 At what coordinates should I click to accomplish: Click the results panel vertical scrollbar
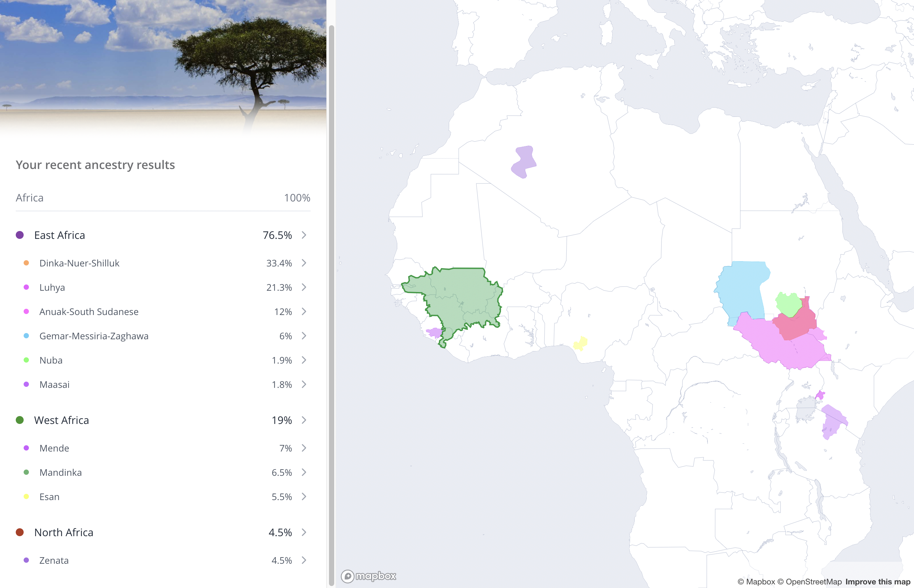click(x=332, y=305)
